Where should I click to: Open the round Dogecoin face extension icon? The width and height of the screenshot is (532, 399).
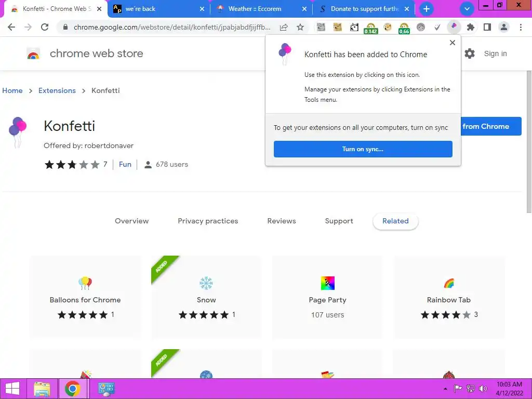pos(387,27)
